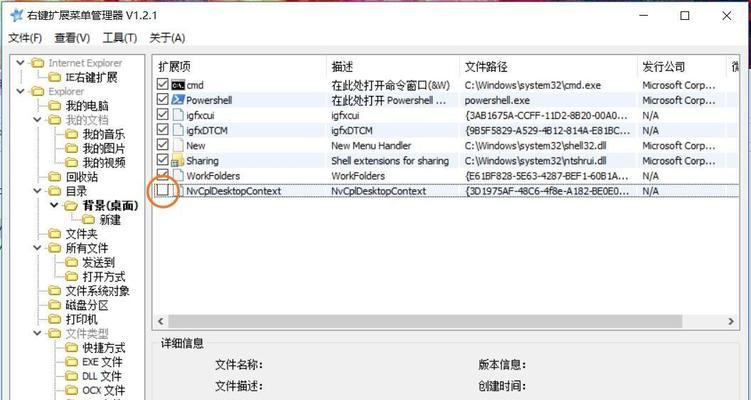The image size is (751, 400).
Task: Click the igfxDTCM file icon
Action: tap(178, 130)
